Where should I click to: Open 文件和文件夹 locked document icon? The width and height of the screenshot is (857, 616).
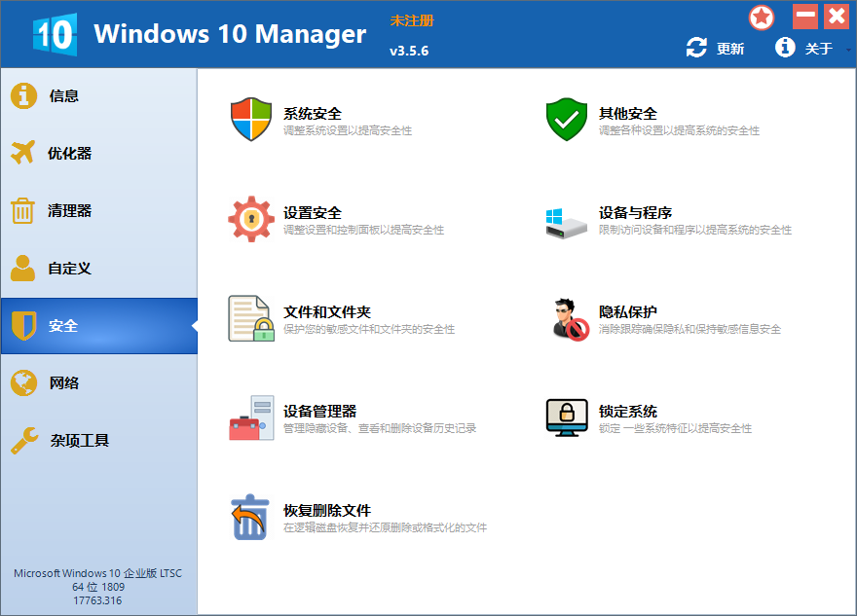tap(252, 319)
